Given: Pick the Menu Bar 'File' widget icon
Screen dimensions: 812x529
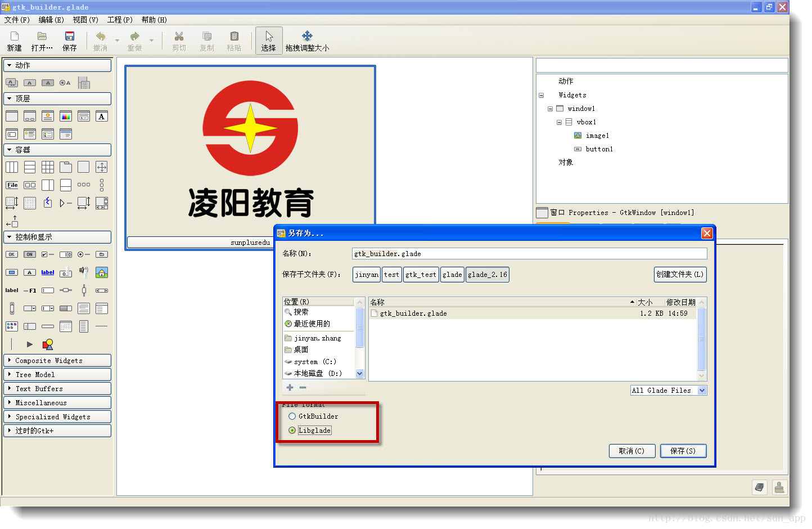Looking at the screenshot, I should tap(12, 185).
